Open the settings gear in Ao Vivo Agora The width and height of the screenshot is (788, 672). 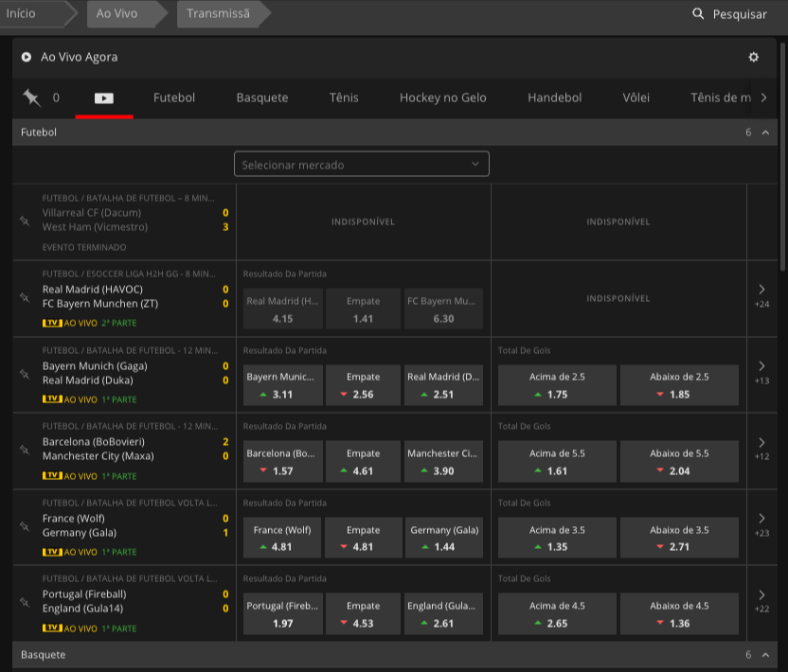pyautogui.click(x=753, y=57)
